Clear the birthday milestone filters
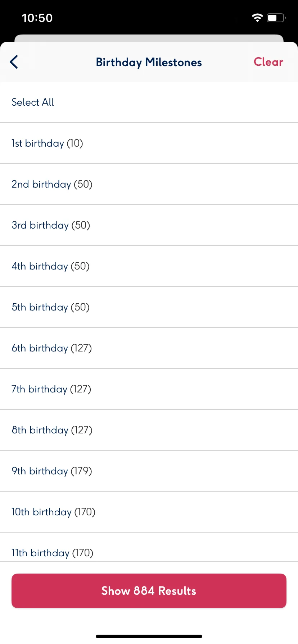Viewport: 298px width, 644px height. pos(268,62)
